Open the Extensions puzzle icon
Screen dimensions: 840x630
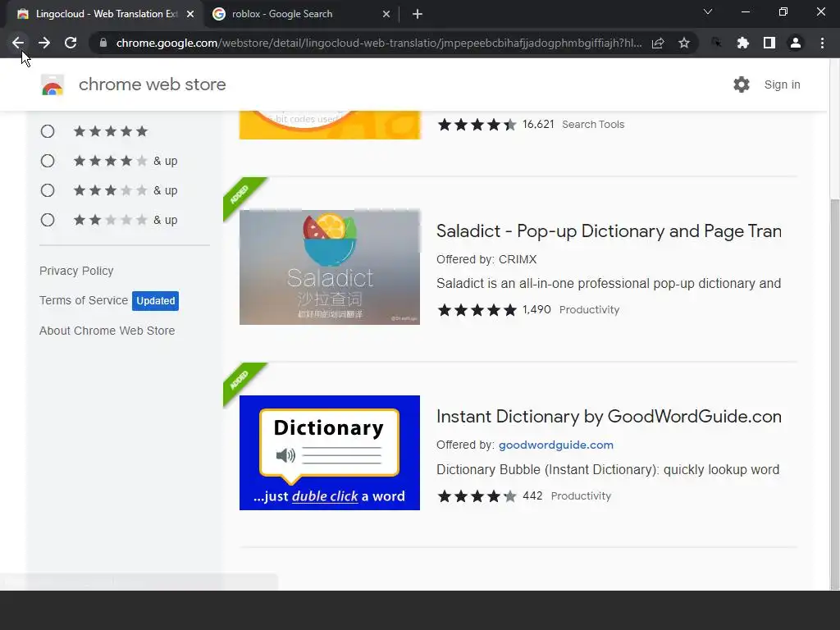[742, 43]
